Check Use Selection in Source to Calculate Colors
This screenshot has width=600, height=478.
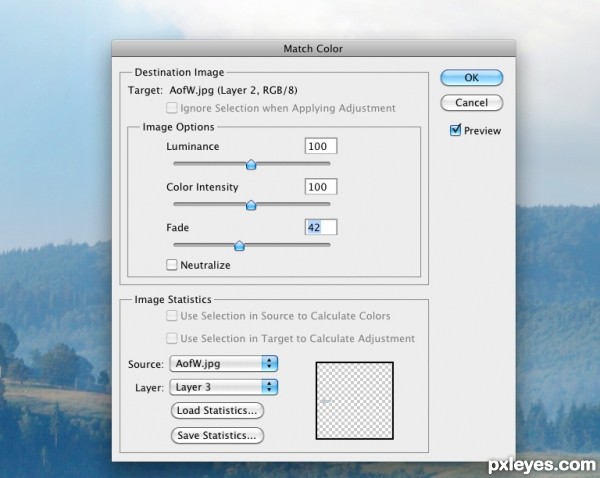pyautogui.click(x=172, y=316)
